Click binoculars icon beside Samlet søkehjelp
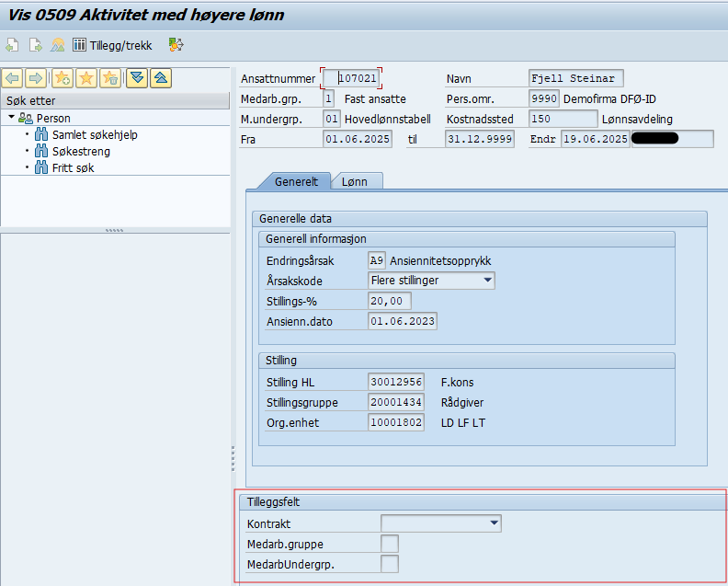 coord(41,134)
